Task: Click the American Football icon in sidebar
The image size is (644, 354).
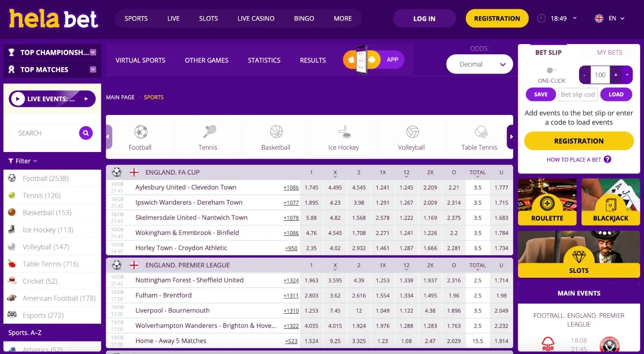Action: pyautogui.click(x=12, y=298)
